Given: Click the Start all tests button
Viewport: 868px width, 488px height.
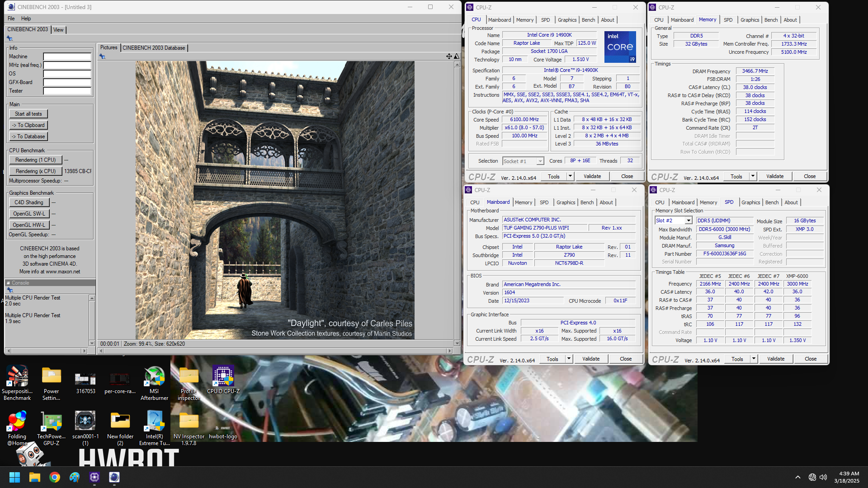Looking at the screenshot, I should pos(28,114).
